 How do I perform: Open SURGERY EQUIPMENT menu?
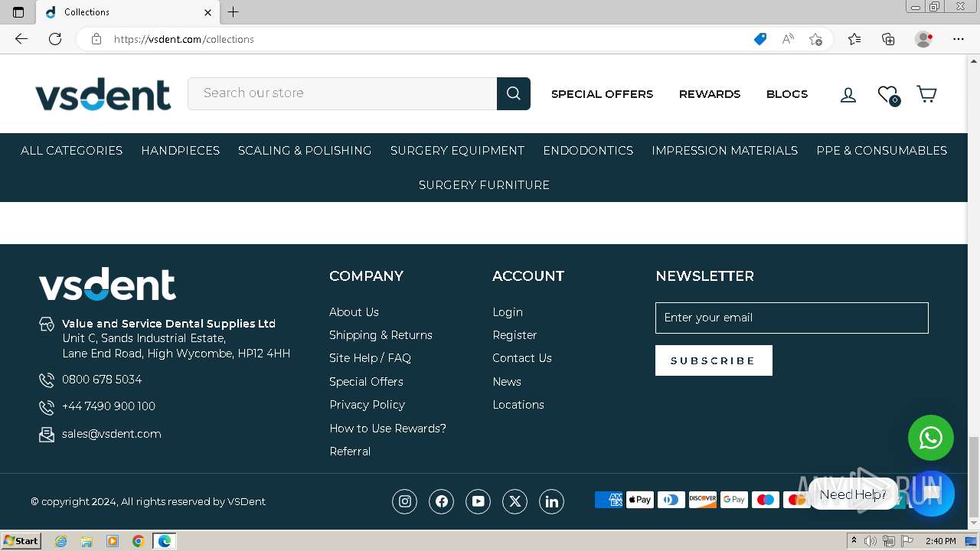point(457,151)
